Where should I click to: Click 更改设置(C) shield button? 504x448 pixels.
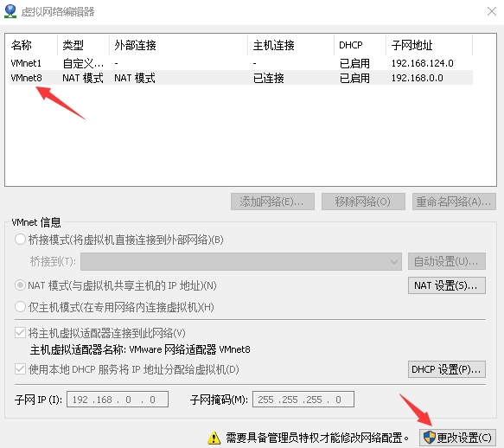click(x=457, y=438)
